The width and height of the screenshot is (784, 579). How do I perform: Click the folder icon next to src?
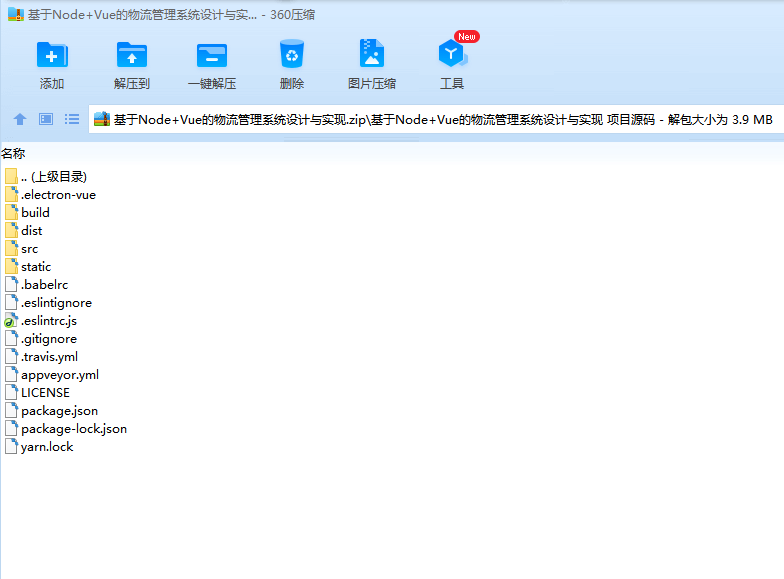pyautogui.click(x=12, y=248)
